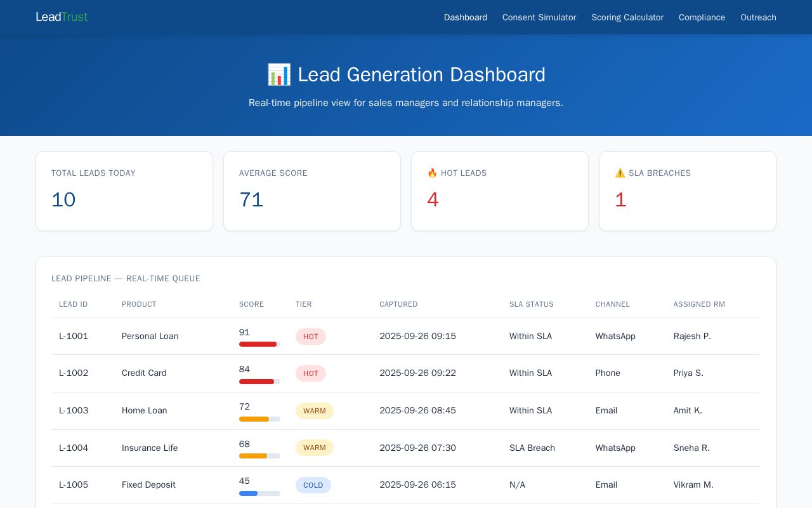Open the Outreach link

[x=758, y=17]
